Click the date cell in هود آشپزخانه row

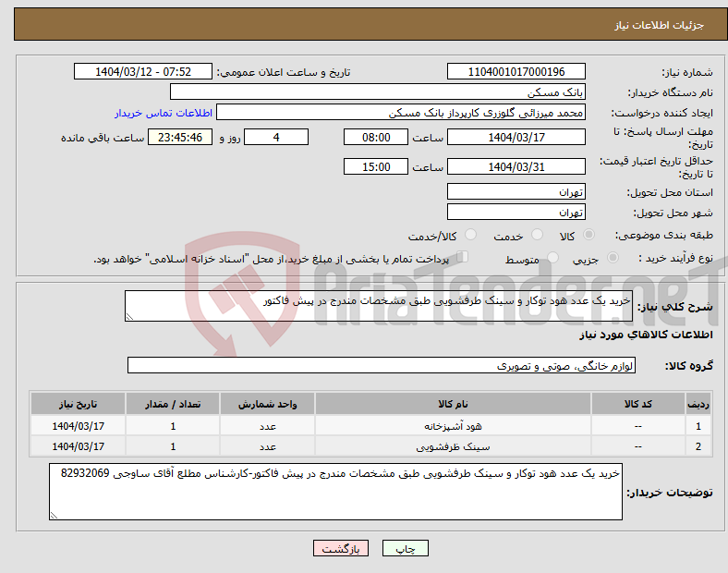[x=78, y=426]
